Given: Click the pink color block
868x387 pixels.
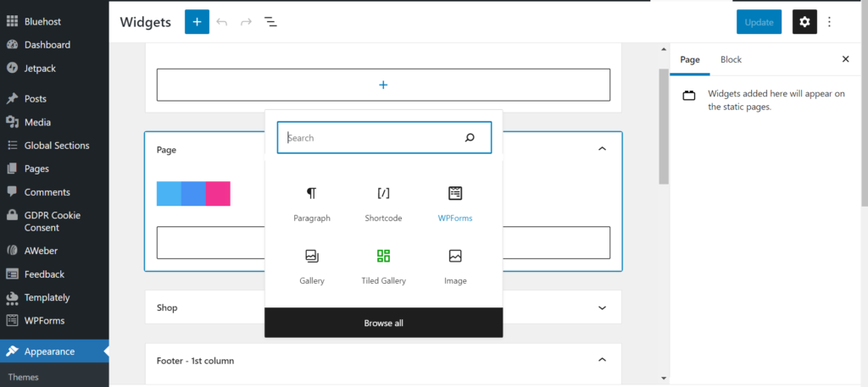Looking at the screenshot, I should pos(218,193).
